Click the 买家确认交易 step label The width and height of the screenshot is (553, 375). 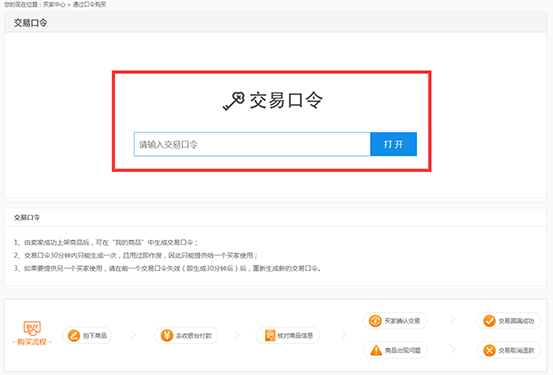click(402, 321)
